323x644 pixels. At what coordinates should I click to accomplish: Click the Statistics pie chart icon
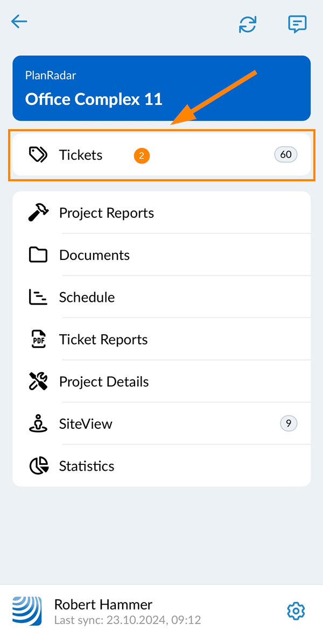[38, 466]
